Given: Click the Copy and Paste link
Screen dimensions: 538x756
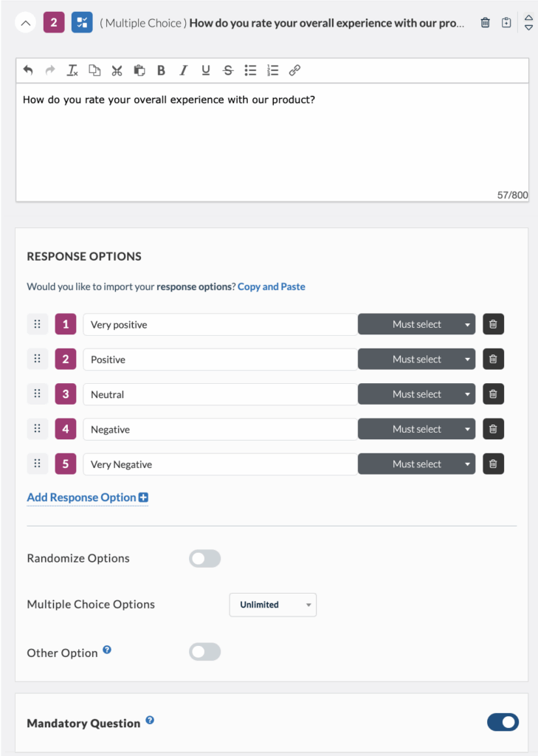Looking at the screenshot, I should tap(271, 286).
